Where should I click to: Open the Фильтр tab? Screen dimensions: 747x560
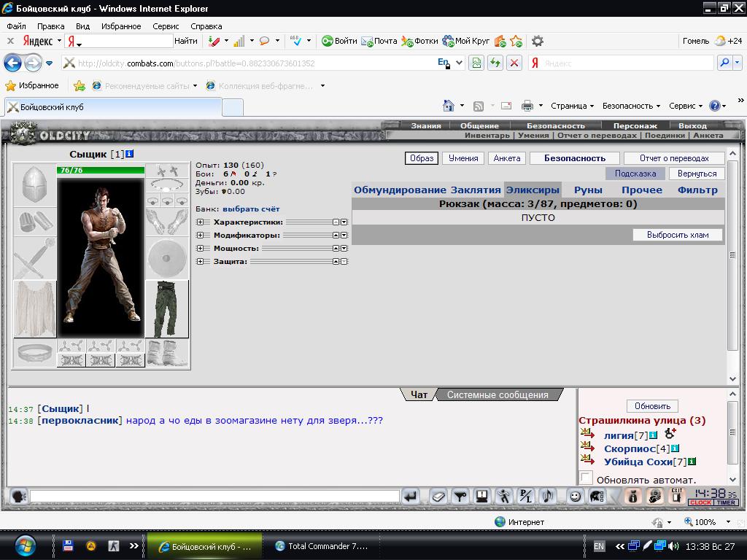[x=697, y=190]
